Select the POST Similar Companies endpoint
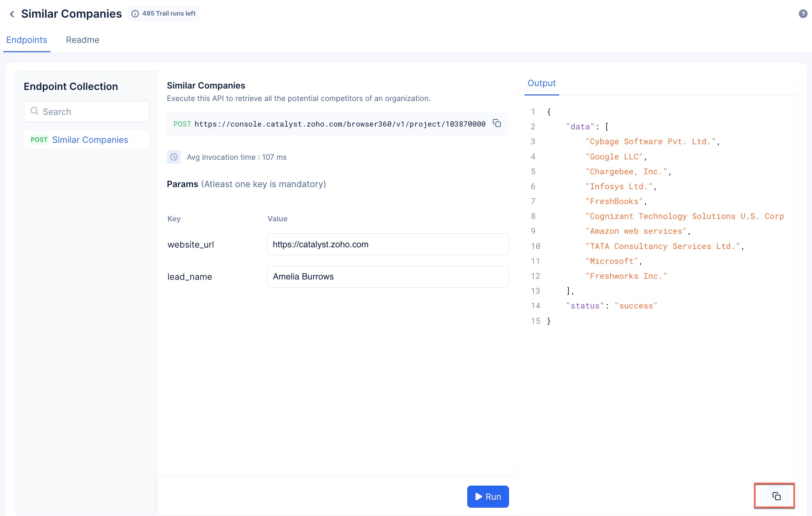812x516 pixels. pyautogui.click(x=86, y=140)
